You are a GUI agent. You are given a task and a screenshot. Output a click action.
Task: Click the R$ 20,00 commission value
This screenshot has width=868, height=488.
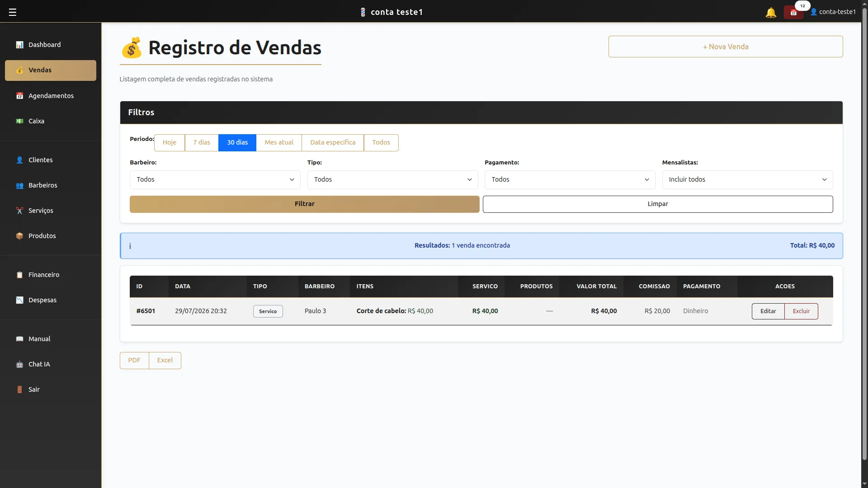[657, 311]
